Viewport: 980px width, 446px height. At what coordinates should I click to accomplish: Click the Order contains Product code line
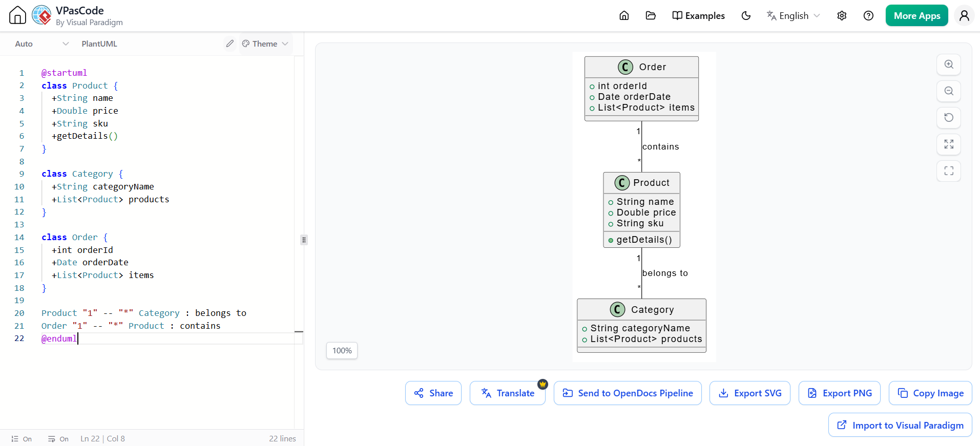pyautogui.click(x=131, y=326)
